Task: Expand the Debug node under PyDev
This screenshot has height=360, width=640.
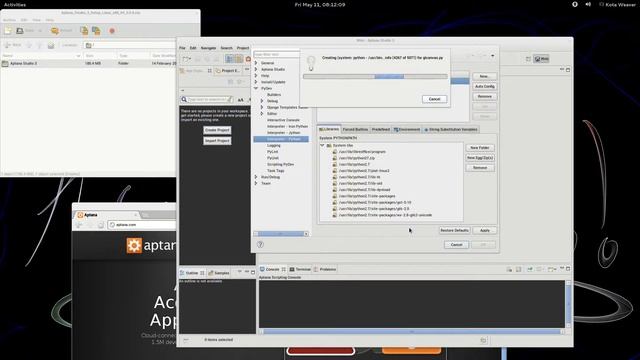Action: 262,101
